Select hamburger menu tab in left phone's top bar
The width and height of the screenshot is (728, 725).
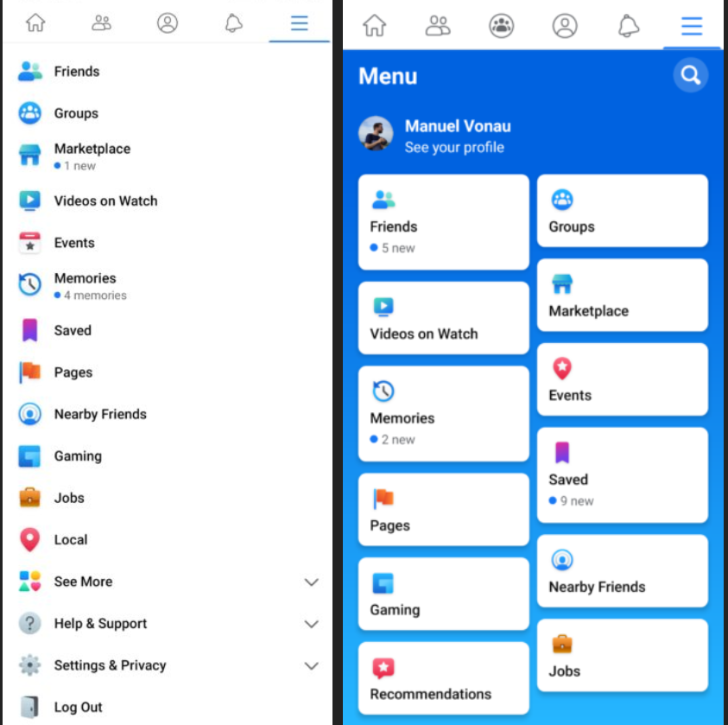(x=300, y=22)
